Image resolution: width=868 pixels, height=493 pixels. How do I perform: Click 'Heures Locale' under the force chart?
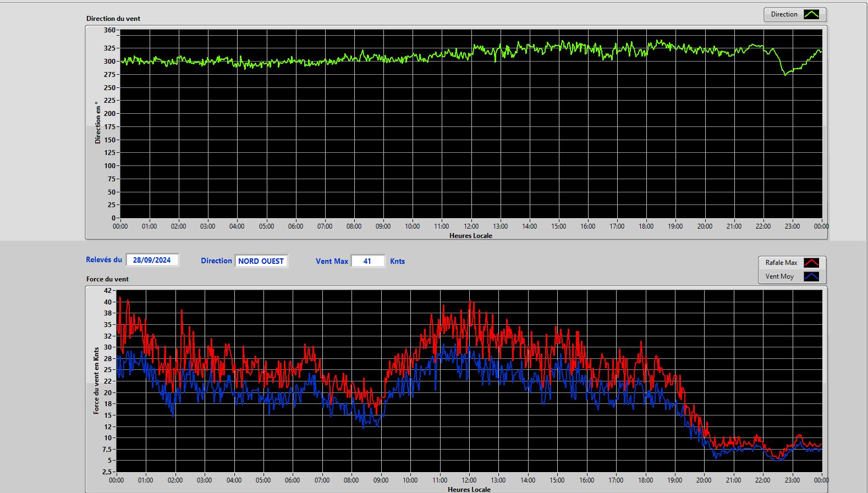click(x=469, y=489)
